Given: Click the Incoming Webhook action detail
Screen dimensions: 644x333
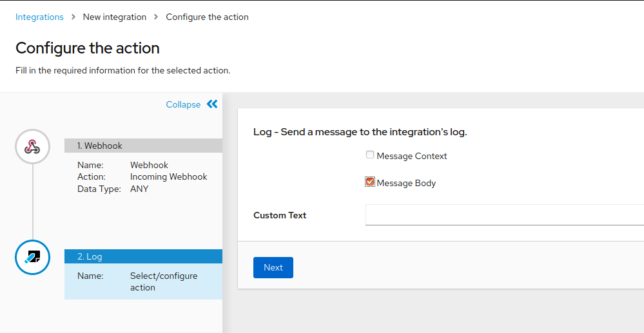Looking at the screenshot, I should [x=168, y=176].
